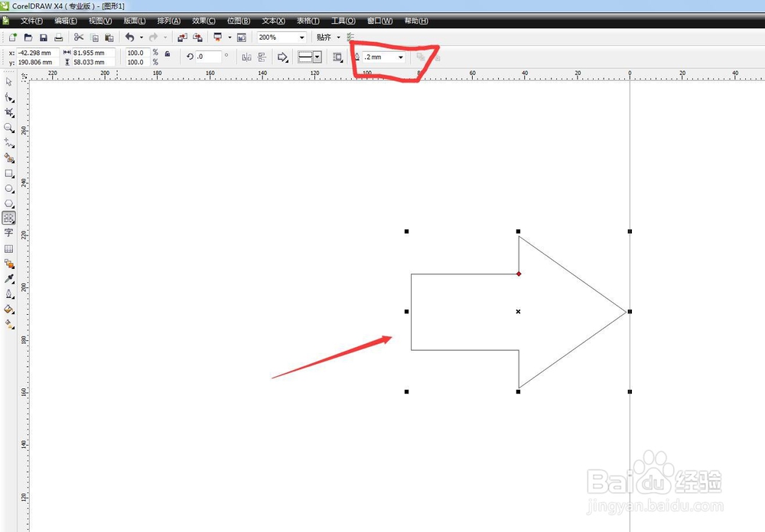Open the 视图(V) menu
Screen dimensions: 765x532
pos(100,21)
